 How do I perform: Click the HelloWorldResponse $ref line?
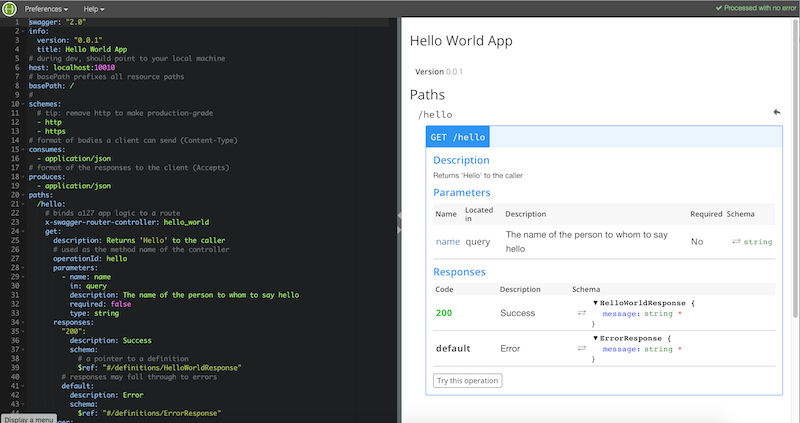pos(159,368)
